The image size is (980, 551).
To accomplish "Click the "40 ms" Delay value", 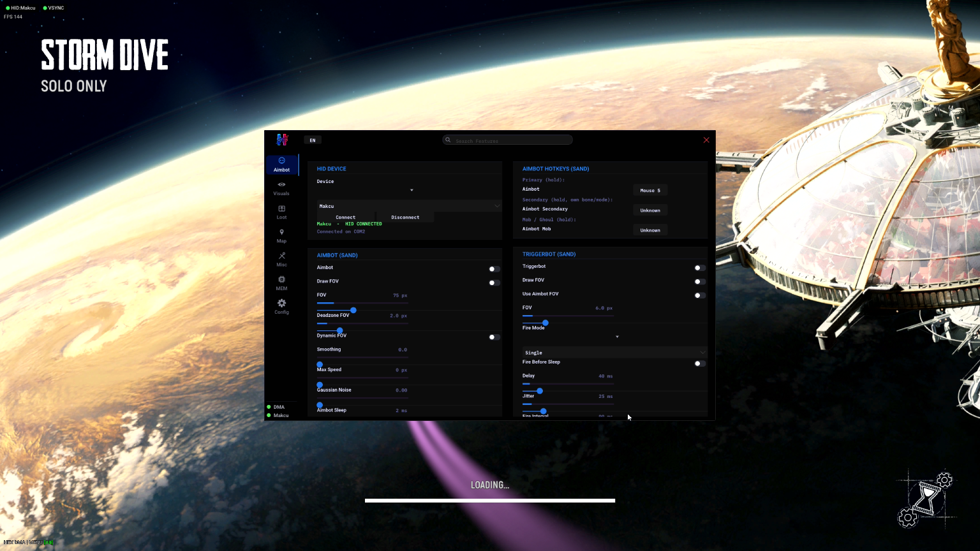I will 605,376.
